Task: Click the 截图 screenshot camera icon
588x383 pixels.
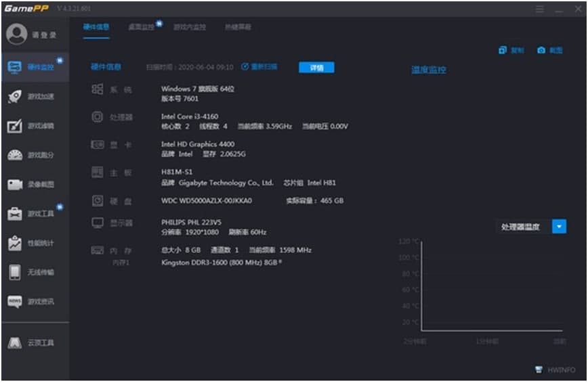Action: 541,51
